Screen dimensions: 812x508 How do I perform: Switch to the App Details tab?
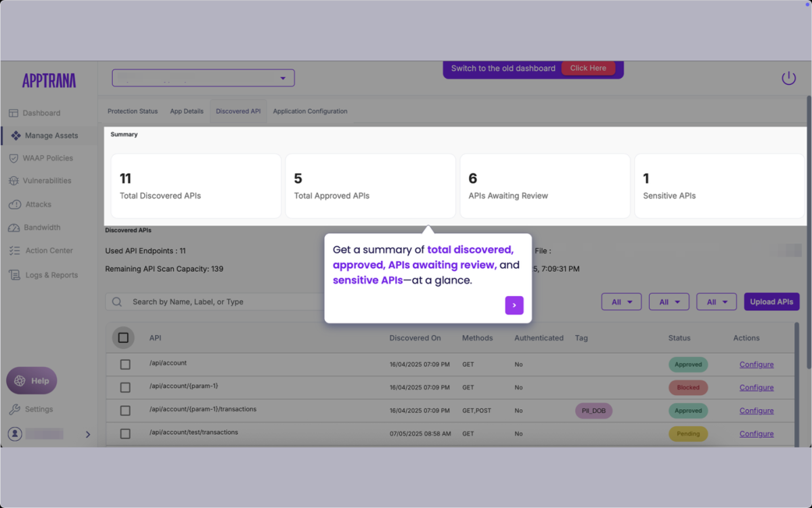pos(186,111)
